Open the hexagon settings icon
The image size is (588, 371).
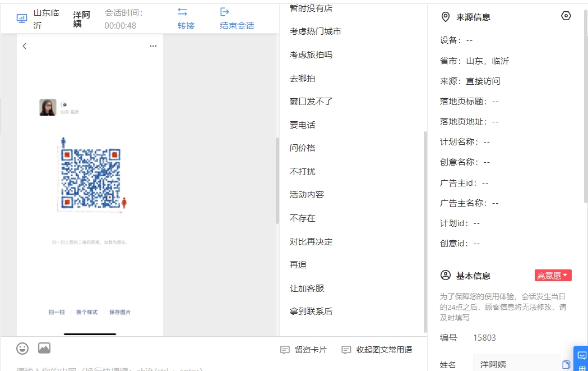(566, 16)
